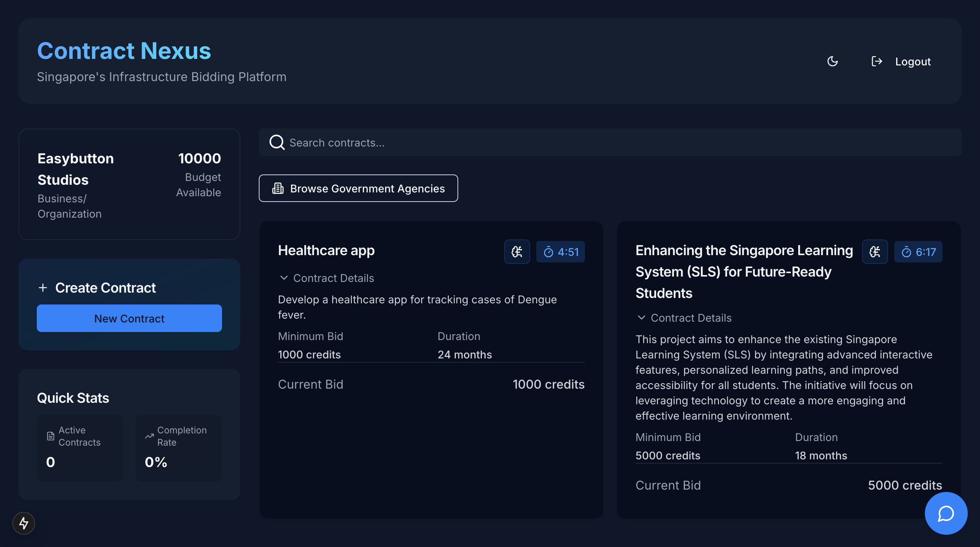
Task: Collapse SLS contract's Contract Details chevron
Action: pyautogui.click(x=642, y=318)
